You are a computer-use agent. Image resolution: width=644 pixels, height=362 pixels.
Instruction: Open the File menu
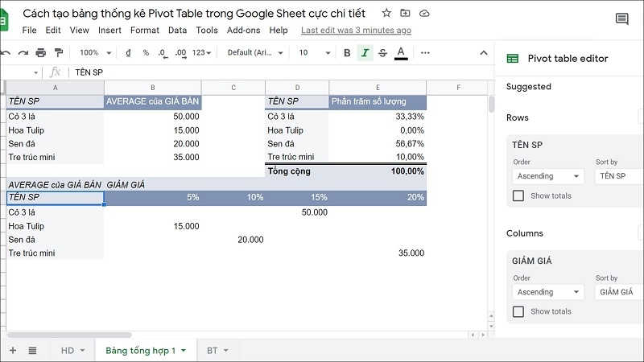pyautogui.click(x=29, y=30)
